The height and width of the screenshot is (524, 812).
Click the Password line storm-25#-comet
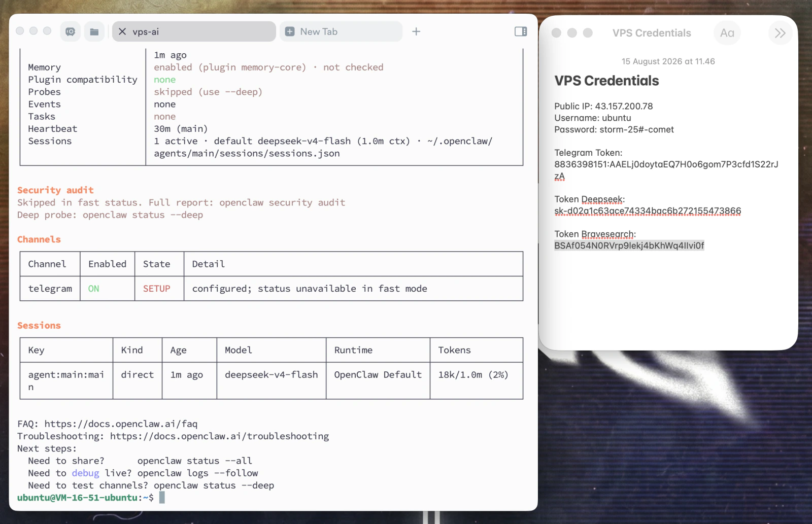[614, 129]
